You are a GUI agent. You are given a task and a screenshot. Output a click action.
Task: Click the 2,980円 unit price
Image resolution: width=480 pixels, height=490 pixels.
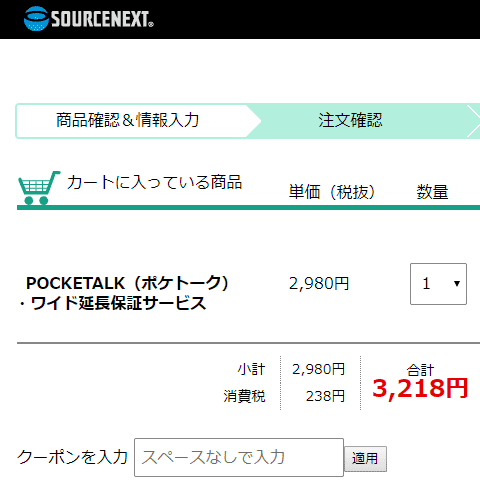(x=319, y=284)
